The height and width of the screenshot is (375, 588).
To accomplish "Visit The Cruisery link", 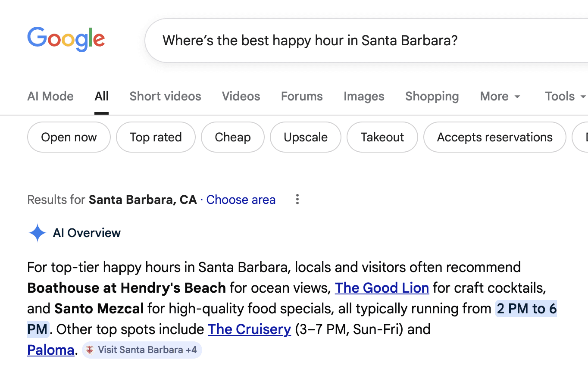I will [x=249, y=329].
